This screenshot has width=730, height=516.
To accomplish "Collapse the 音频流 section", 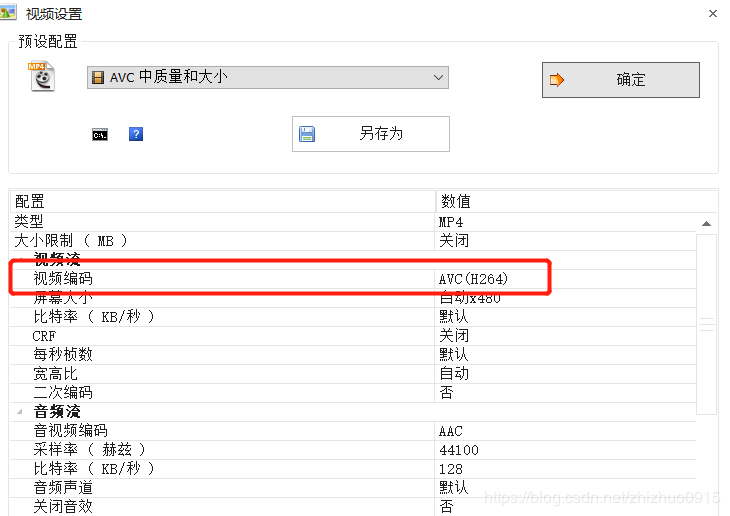I will tap(20, 412).
